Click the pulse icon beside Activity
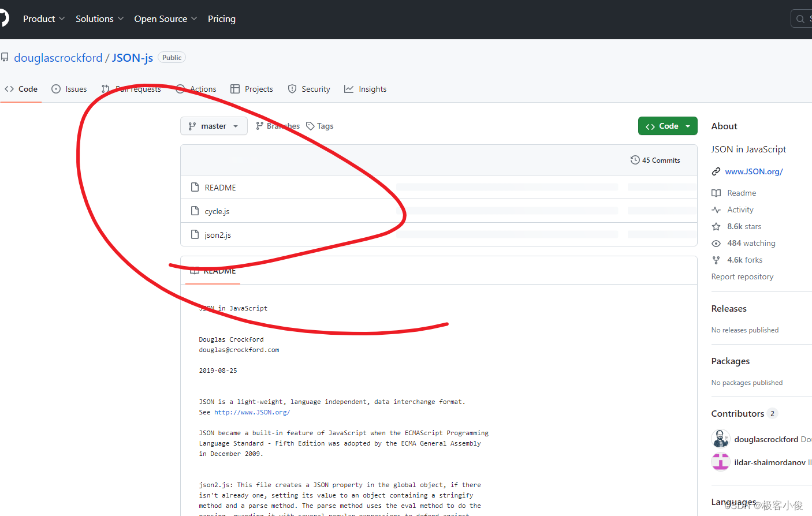 716,210
